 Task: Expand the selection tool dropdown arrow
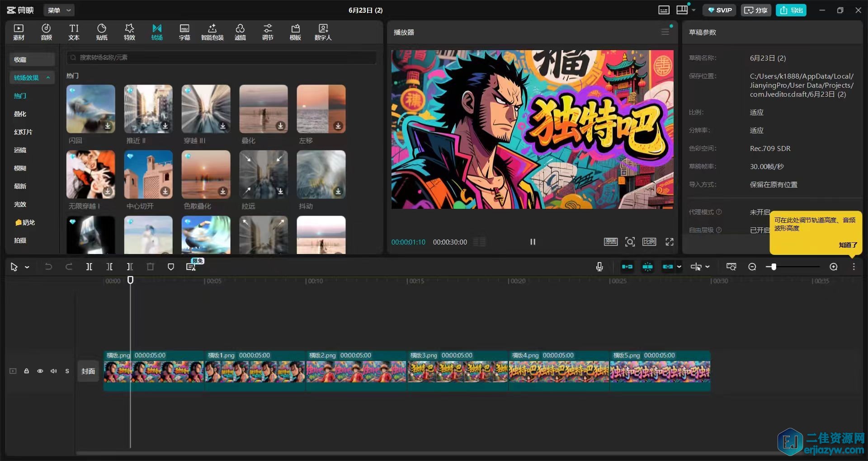pyautogui.click(x=27, y=267)
